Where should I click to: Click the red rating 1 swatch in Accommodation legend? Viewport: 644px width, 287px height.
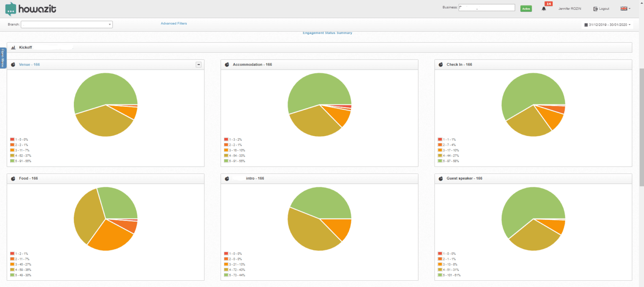226,139
